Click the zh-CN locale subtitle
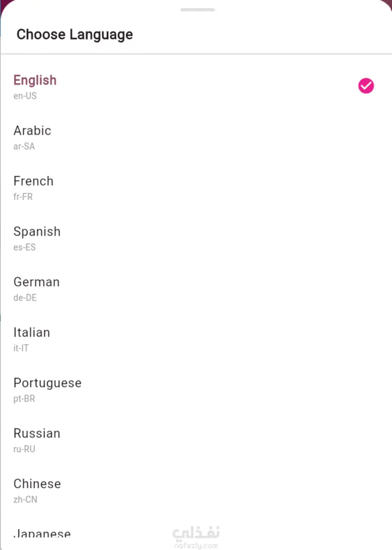 (x=25, y=500)
